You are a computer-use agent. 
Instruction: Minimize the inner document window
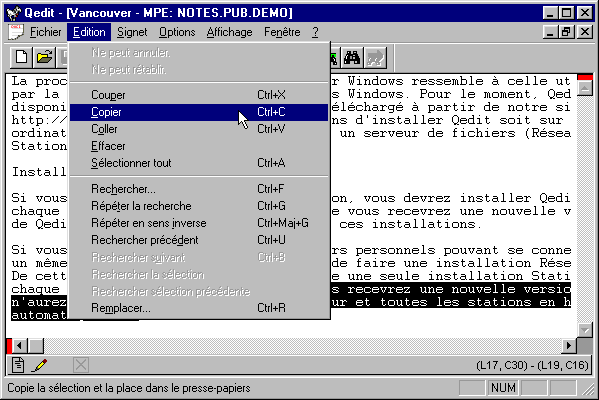point(550,32)
